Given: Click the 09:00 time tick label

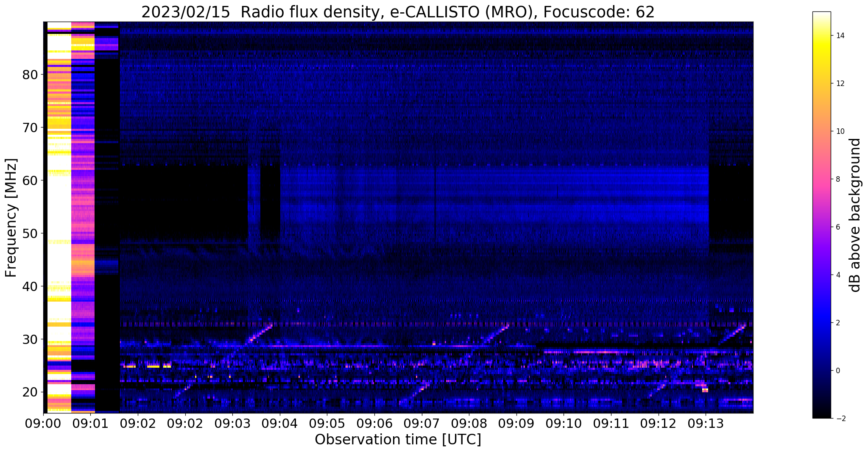Looking at the screenshot, I should (43, 424).
